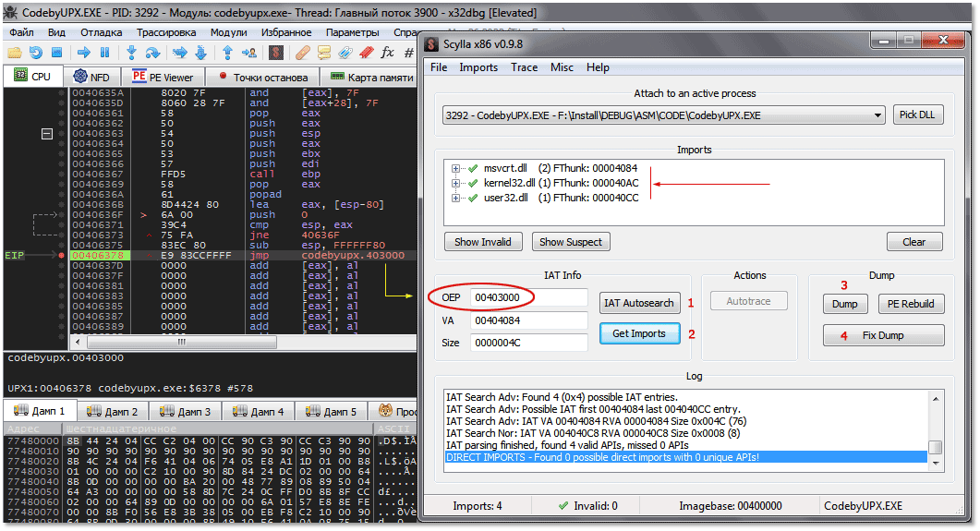Expand the msvcrt.dll import node
Screen dimensions: 980x531
pyautogui.click(x=455, y=169)
